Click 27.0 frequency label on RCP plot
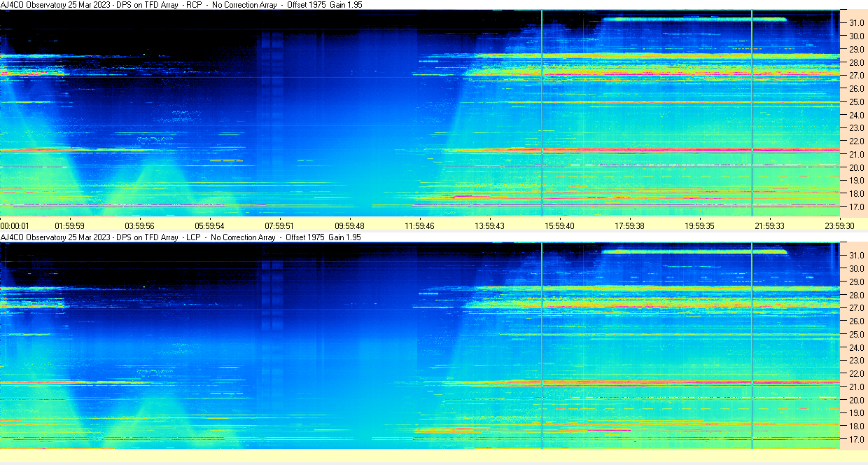The image size is (868, 465). [857, 75]
